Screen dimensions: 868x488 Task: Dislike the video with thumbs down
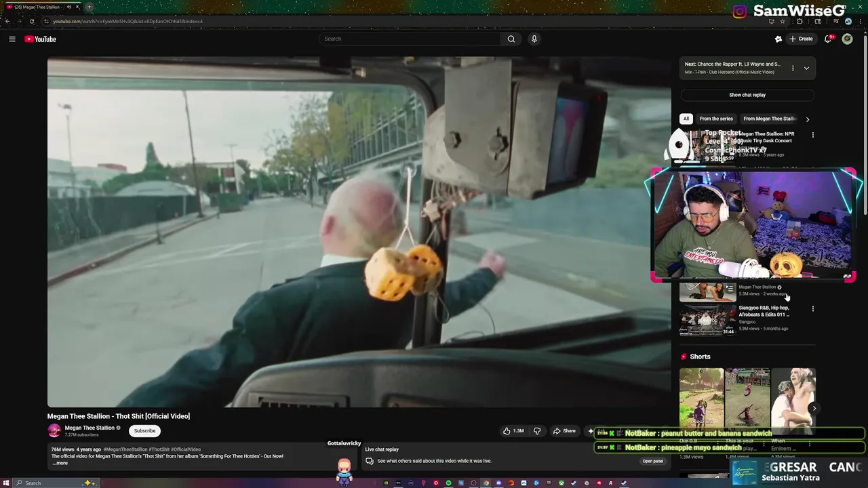point(537,431)
